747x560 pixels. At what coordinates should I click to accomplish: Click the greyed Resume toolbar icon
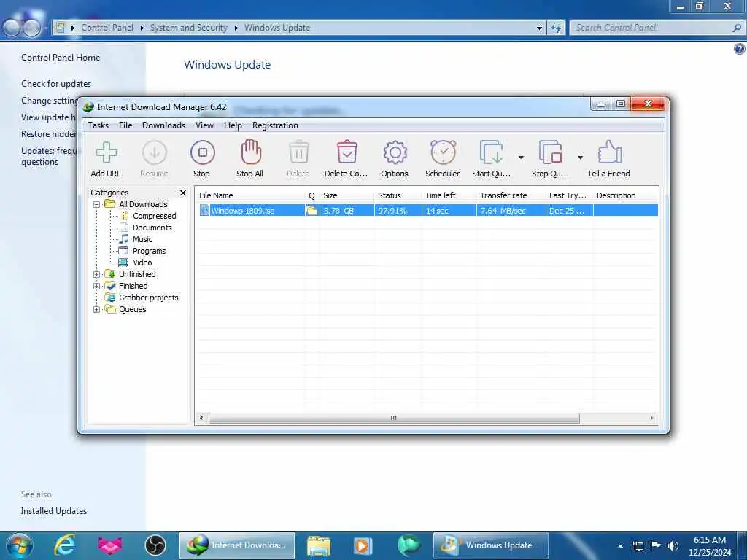pyautogui.click(x=155, y=152)
